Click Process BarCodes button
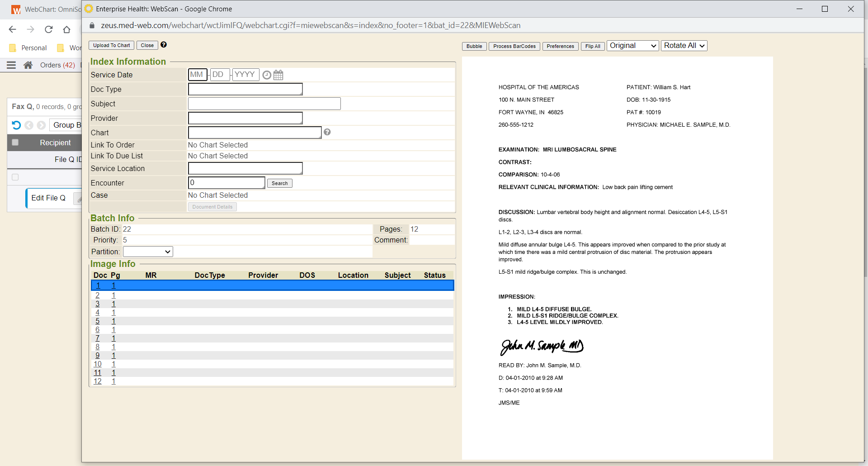Screen dimensions: 868x466 click(x=514, y=46)
